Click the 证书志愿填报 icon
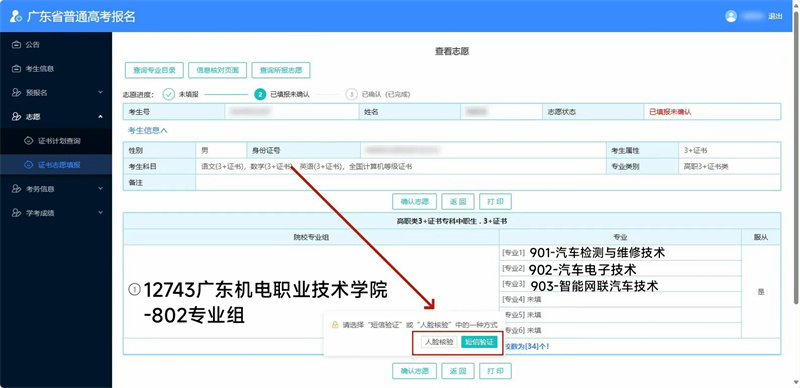The height and width of the screenshot is (388, 800). click(x=29, y=164)
